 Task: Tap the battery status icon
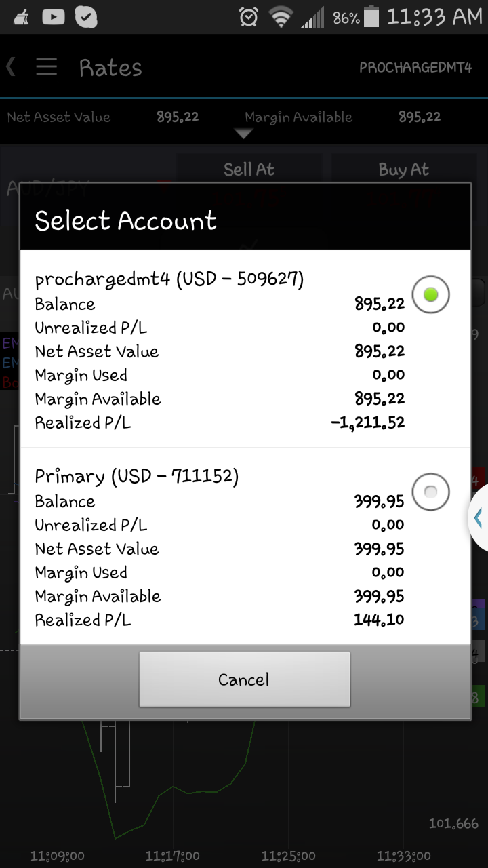[x=371, y=17]
